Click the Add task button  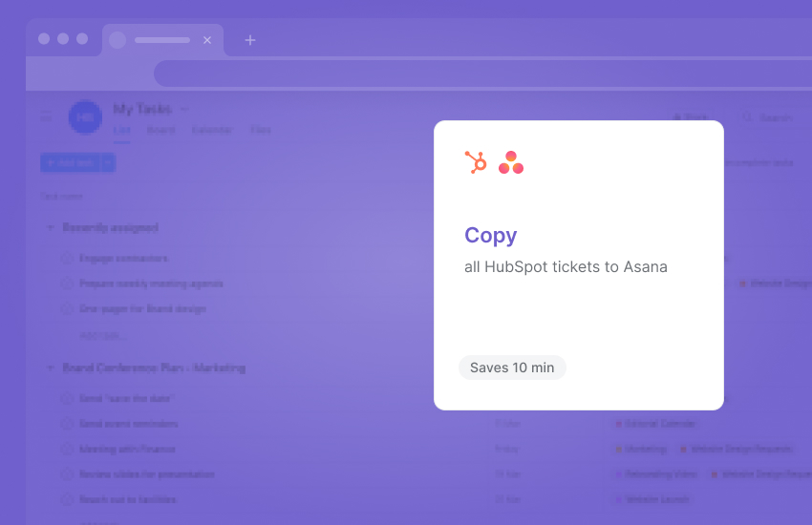pos(69,163)
